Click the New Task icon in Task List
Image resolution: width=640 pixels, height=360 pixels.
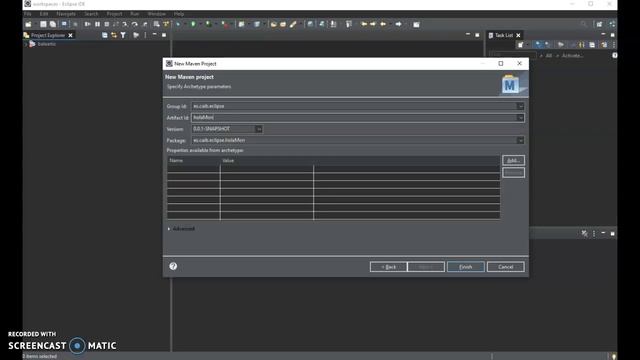pyautogui.click(x=520, y=45)
